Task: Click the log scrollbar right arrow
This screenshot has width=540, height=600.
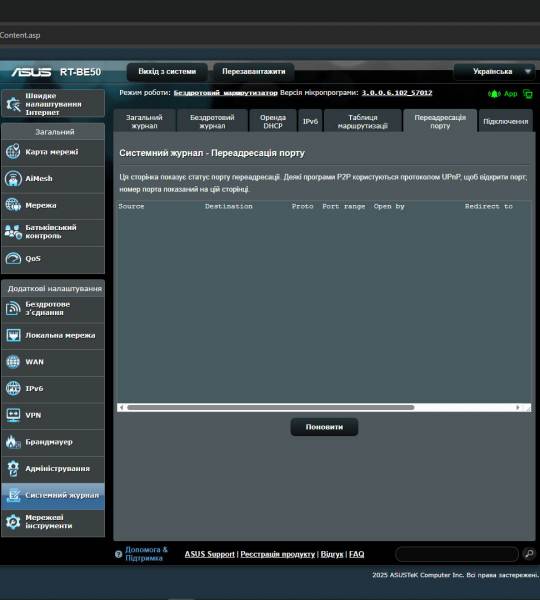Action: pyautogui.click(x=517, y=408)
